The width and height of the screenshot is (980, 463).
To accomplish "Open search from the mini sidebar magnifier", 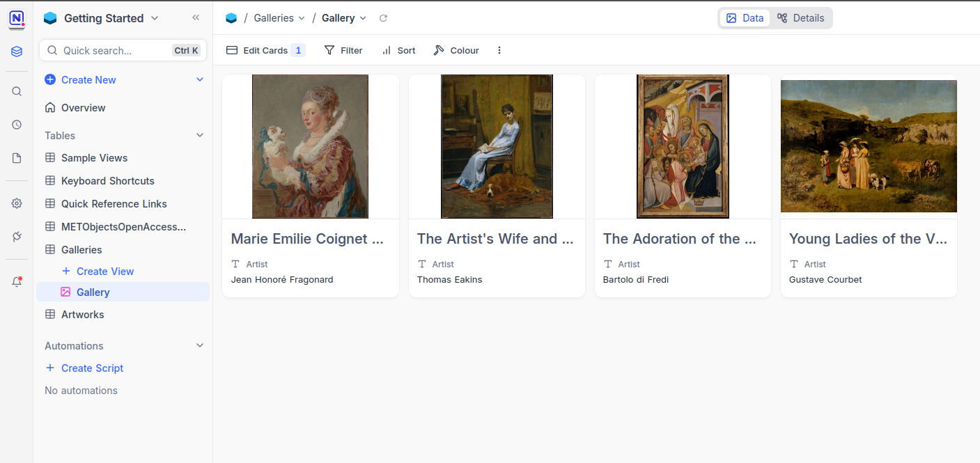I will [17, 91].
